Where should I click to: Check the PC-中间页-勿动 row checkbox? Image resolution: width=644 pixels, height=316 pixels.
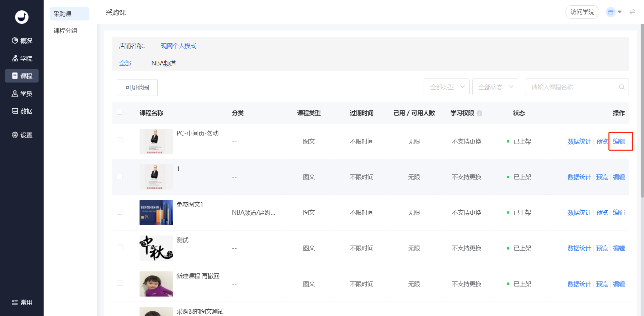click(119, 141)
